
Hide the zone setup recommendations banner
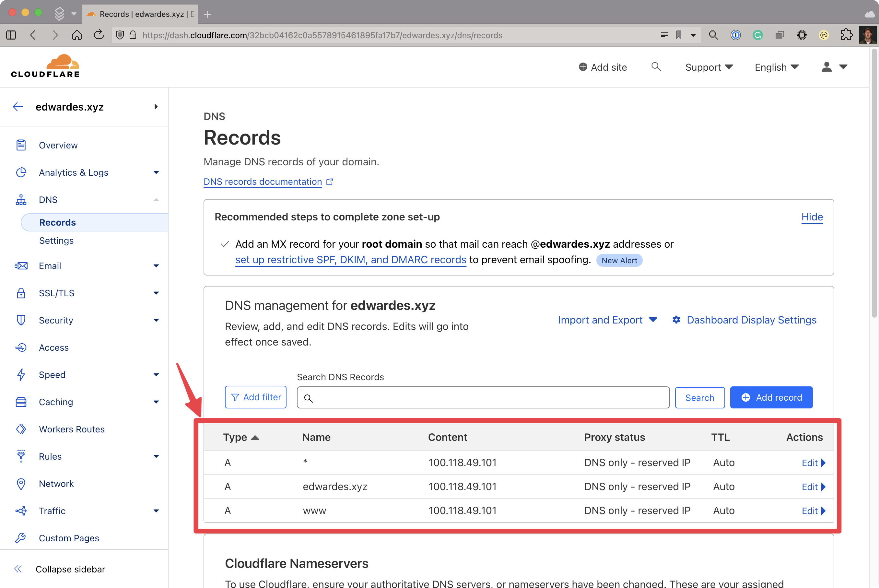[x=812, y=217]
